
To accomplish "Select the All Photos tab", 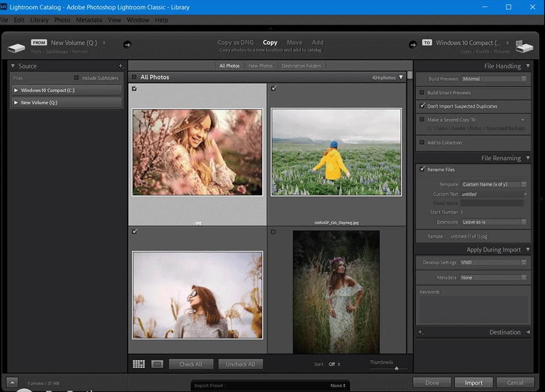I will [229, 66].
